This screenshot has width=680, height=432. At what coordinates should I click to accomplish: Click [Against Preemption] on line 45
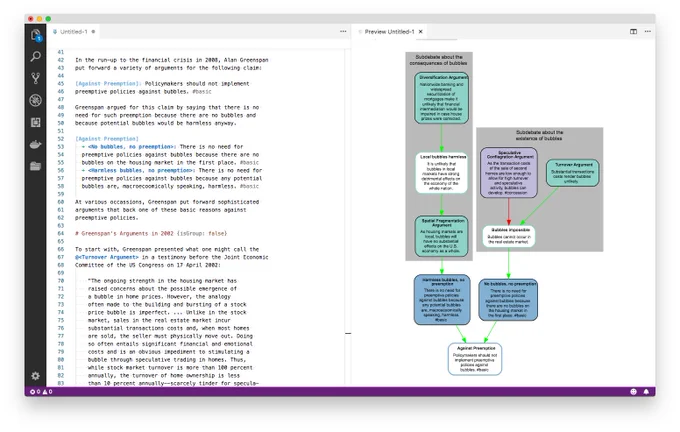[108, 84]
